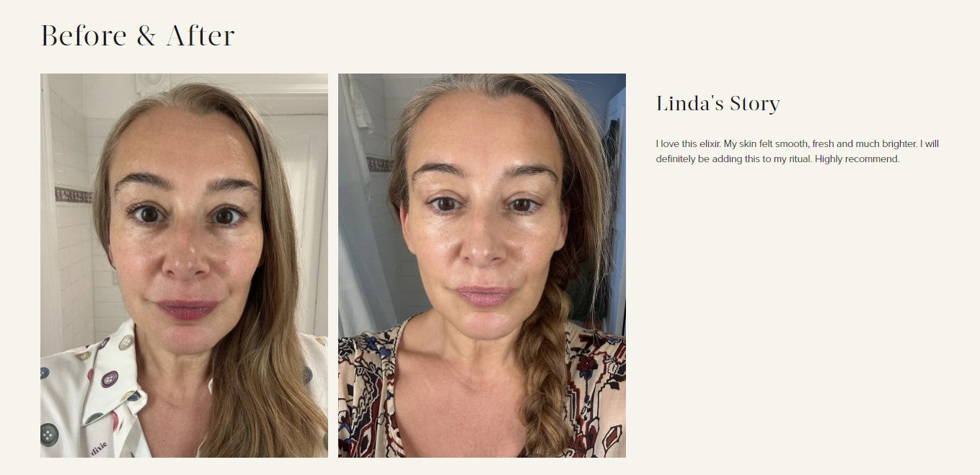Viewport: 980px width, 475px height.
Task: Click the word "After" in the heading
Action: click(200, 36)
